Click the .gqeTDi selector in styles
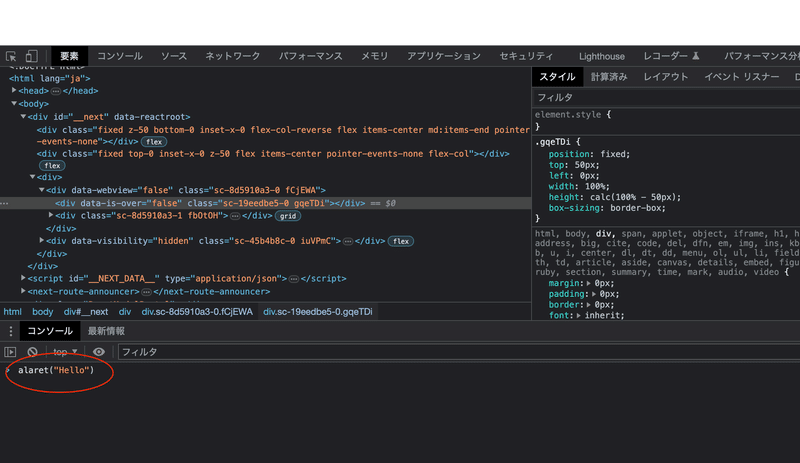Viewport: 800px width, 463px height. click(x=553, y=142)
